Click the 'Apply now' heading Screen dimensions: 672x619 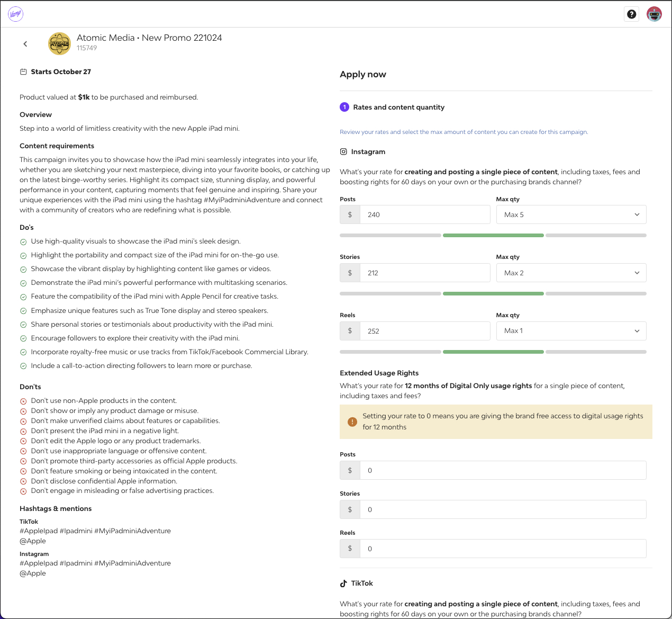click(363, 75)
